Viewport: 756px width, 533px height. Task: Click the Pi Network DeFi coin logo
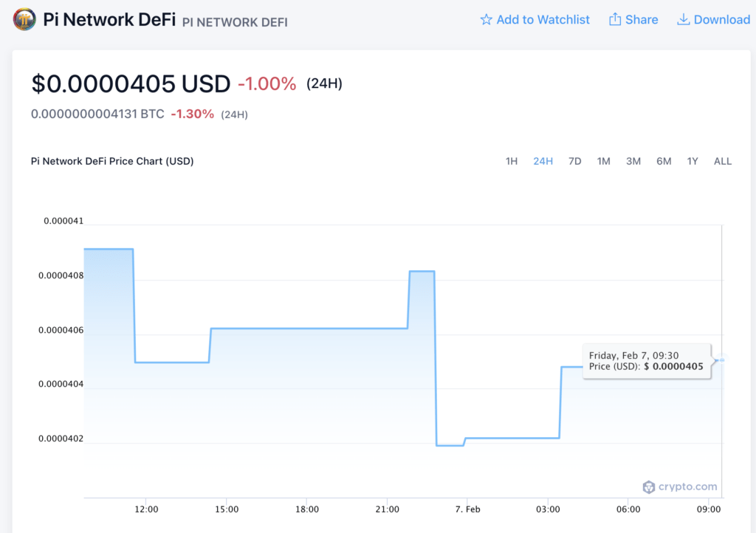tap(24, 20)
